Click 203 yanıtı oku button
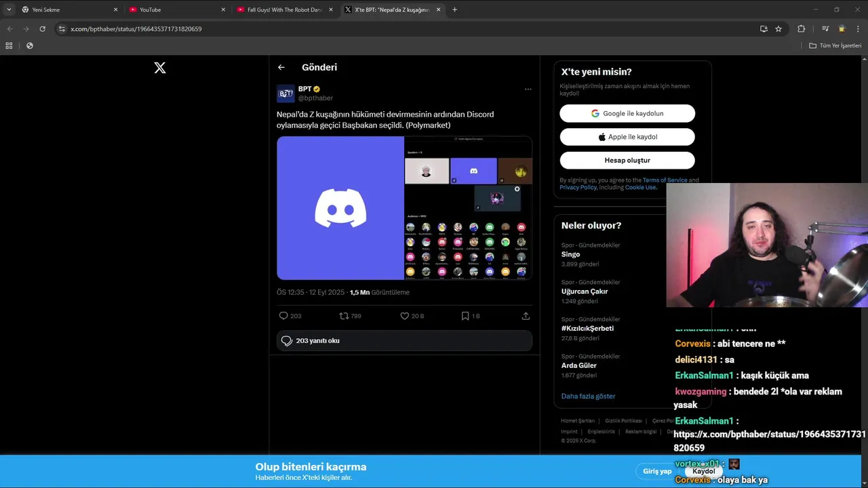 click(x=404, y=341)
